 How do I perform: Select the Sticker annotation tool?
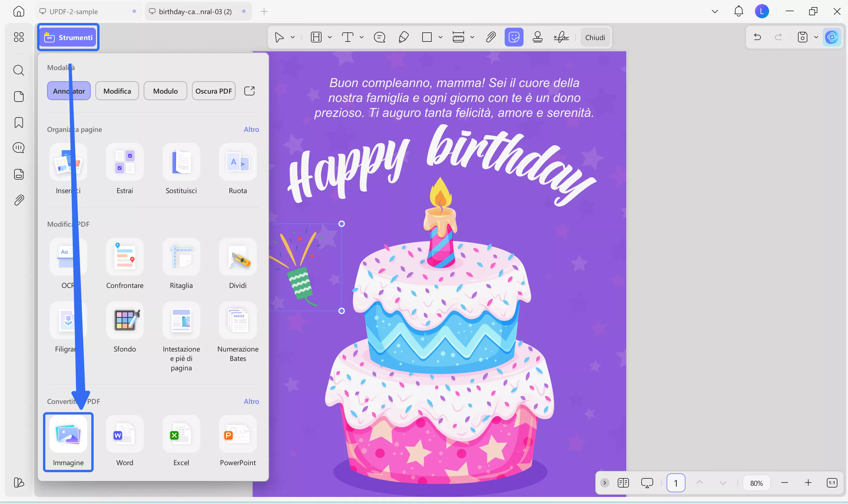[x=514, y=37]
